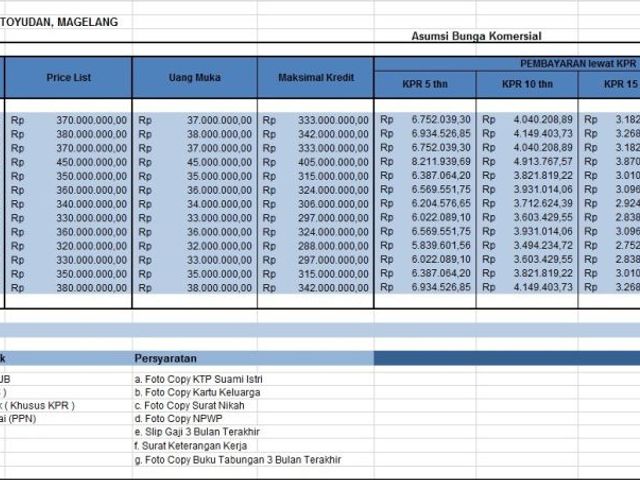This screenshot has width=640, height=480.
Task: Click 'a. Foto Copy KTP Suami Istri'
Action: point(198,379)
